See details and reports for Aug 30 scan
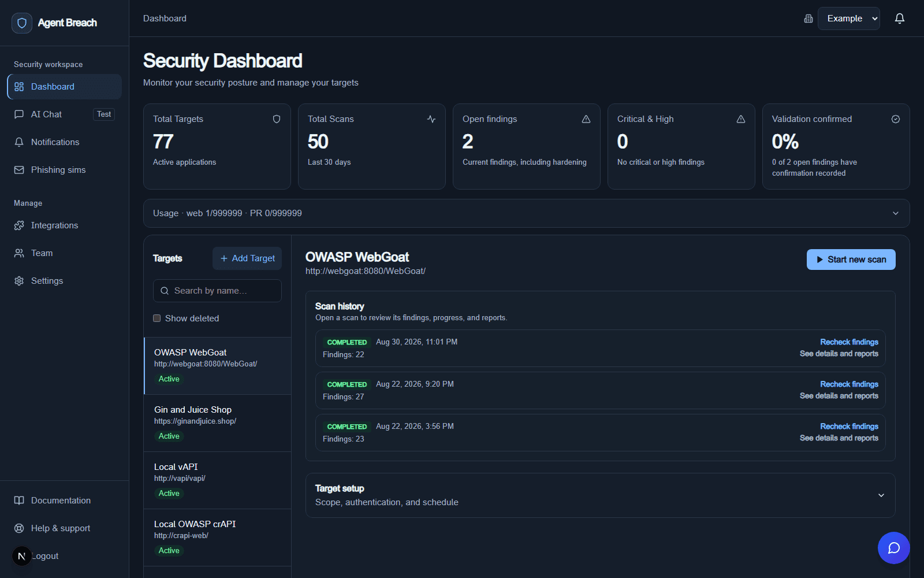The image size is (924, 578). pyautogui.click(x=839, y=354)
